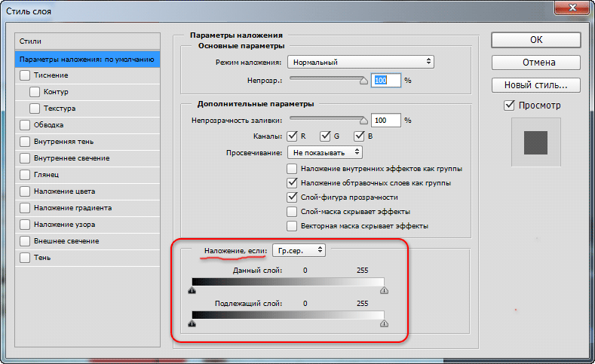The width and height of the screenshot is (595, 364).
Task: Click the gray style preview thumbnail
Action: pyautogui.click(x=536, y=142)
